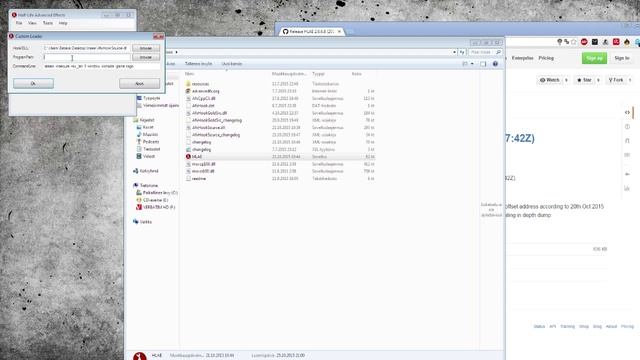The height and width of the screenshot is (360, 640).
Task: Close the Custom Loader dialog
Action: [x=158, y=36]
